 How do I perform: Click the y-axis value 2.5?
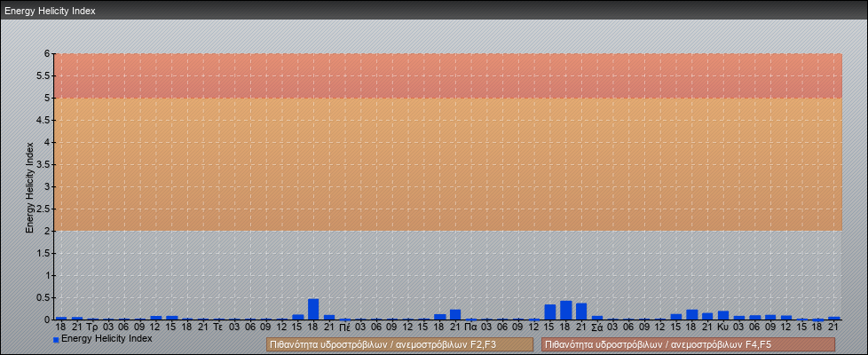click(43, 209)
